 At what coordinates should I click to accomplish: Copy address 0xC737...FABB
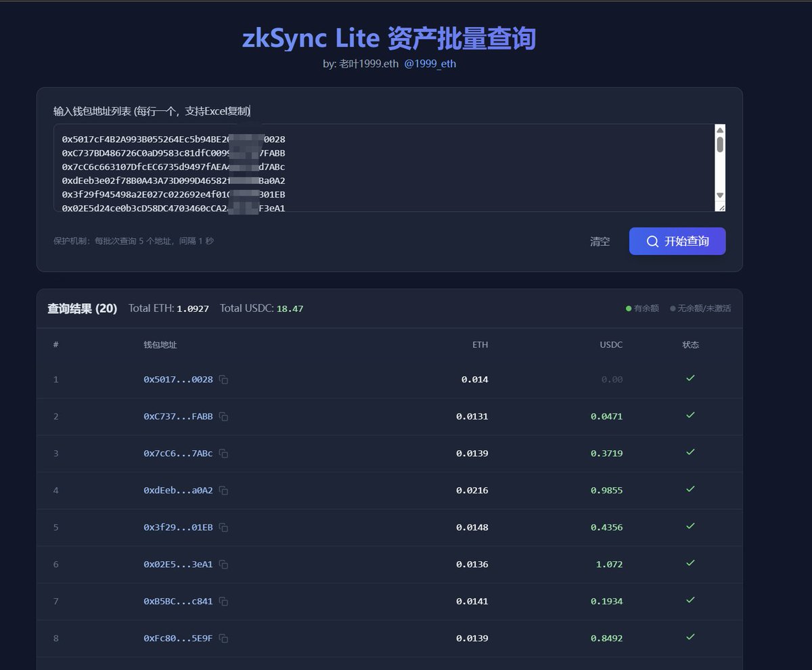pos(223,417)
